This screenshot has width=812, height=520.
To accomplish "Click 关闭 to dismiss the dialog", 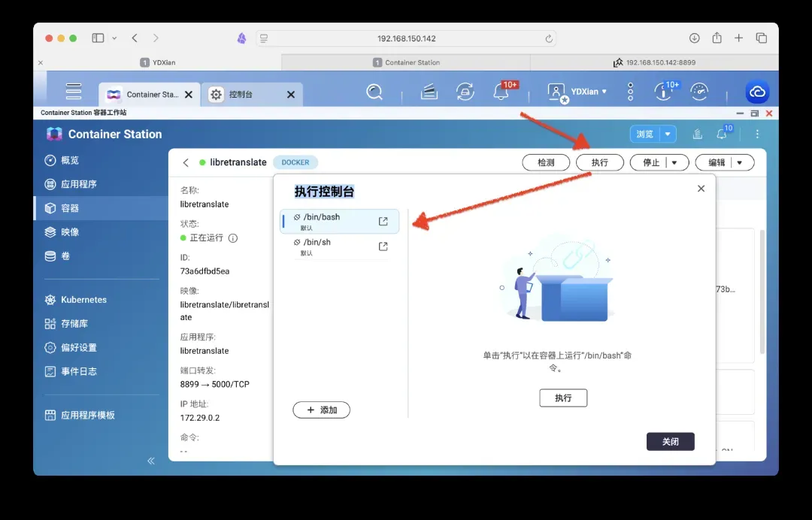I will pyautogui.click(x=670, y=442).
